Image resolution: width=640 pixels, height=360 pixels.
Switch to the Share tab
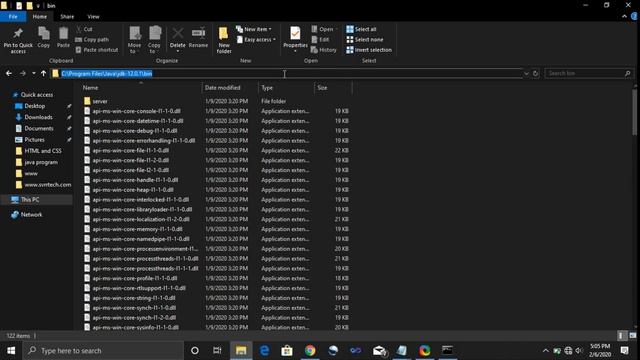[x=67, y=16]
